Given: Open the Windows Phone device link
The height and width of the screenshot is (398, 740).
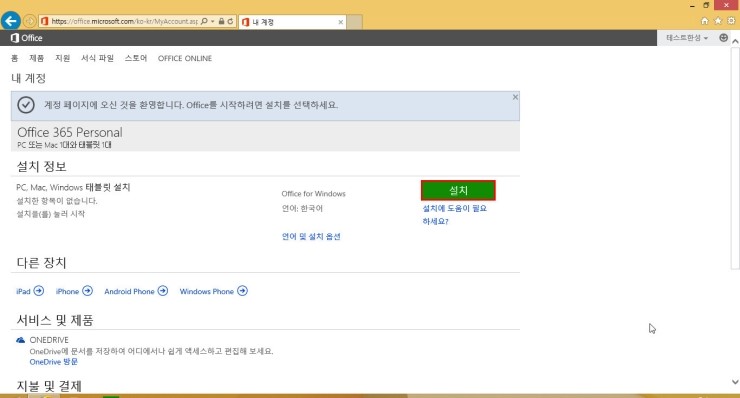Looking at the screenshot, I should pos(207,291).
